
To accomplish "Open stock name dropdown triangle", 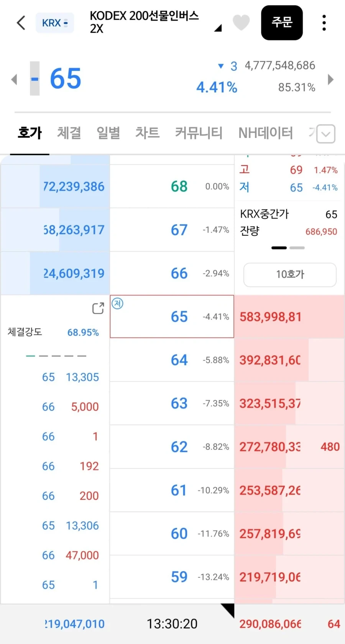I will point(218,28).
